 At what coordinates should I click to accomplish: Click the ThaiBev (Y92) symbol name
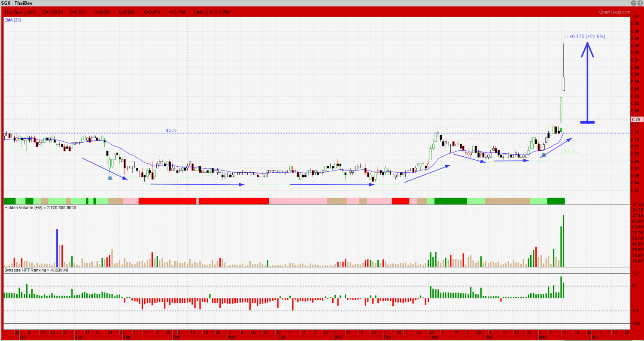(21, 12)
